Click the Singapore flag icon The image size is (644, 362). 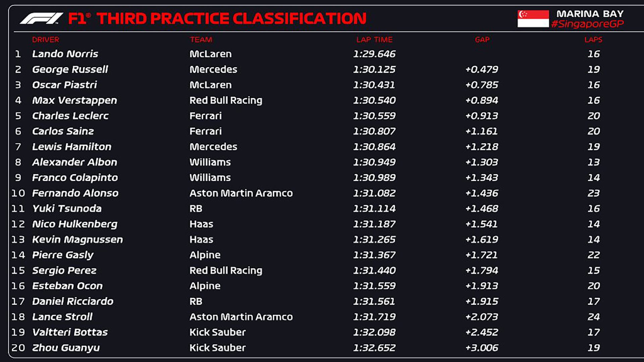[x=533, y=18]
